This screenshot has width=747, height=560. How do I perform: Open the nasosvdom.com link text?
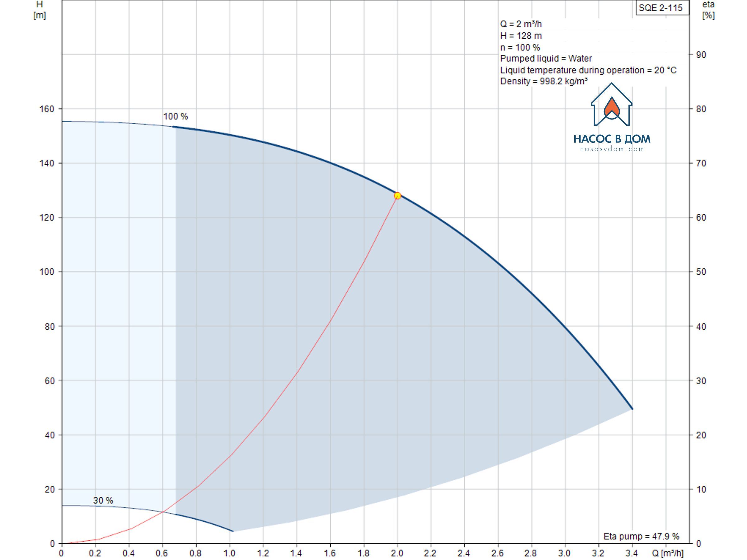[x=612, y=149]
